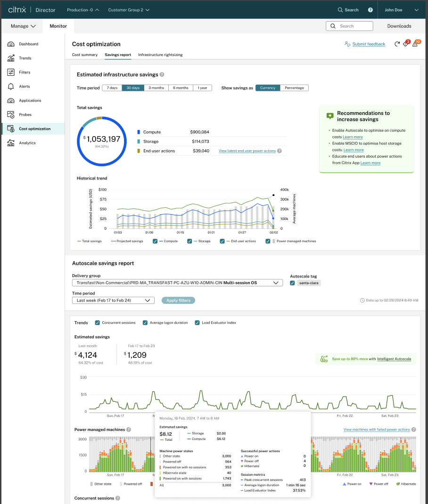The height and width of the screenshot is (504, 428).
Task: Click the refresh icon in the header
Action: click(x=397, y=44)
